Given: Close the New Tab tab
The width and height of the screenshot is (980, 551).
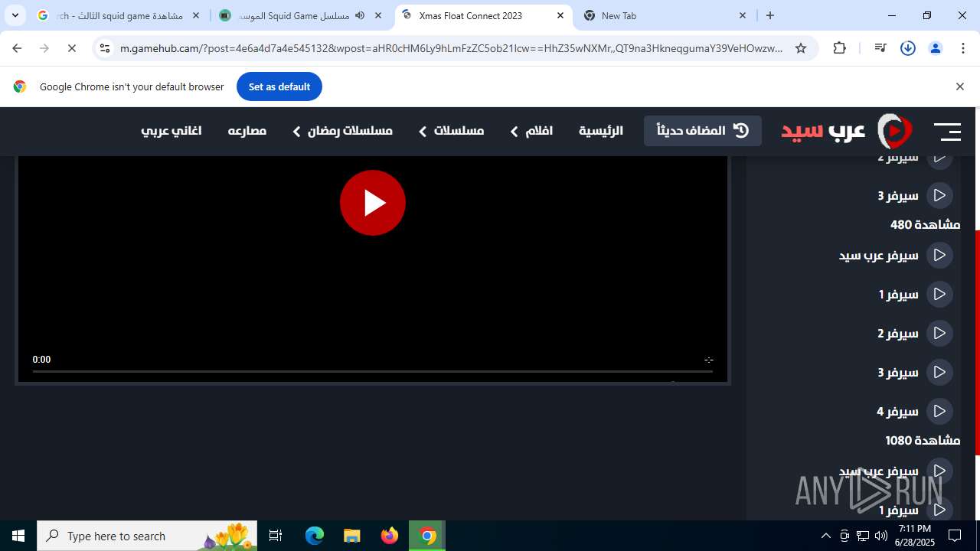Looking at the screenshot, I should tap(743, 15).
